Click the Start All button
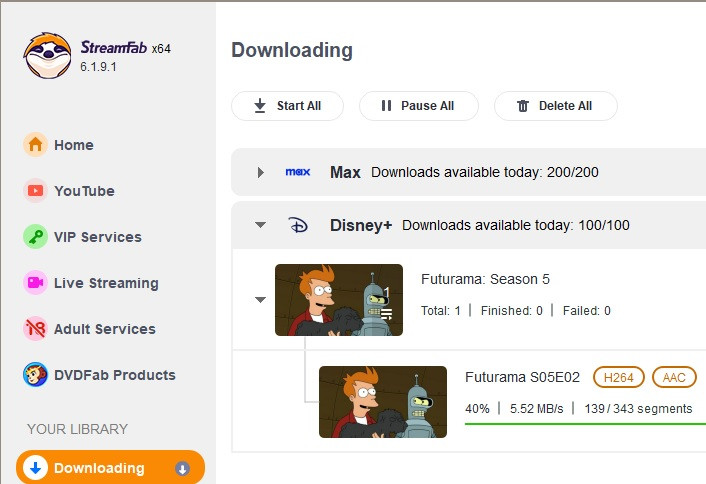Screen dimensions: 706x484 [x=287, y=106]
